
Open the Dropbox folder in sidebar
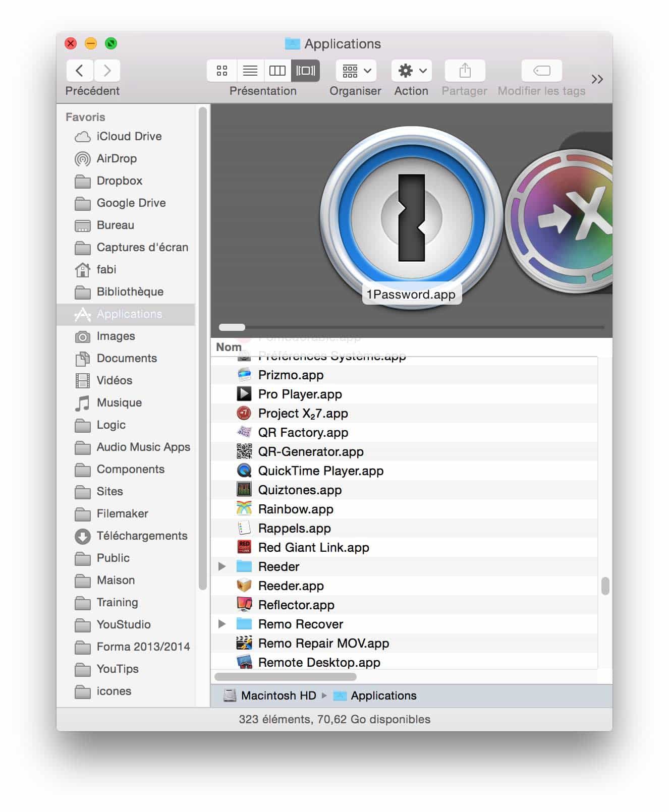pyautogui.click(x=126, y=181)
